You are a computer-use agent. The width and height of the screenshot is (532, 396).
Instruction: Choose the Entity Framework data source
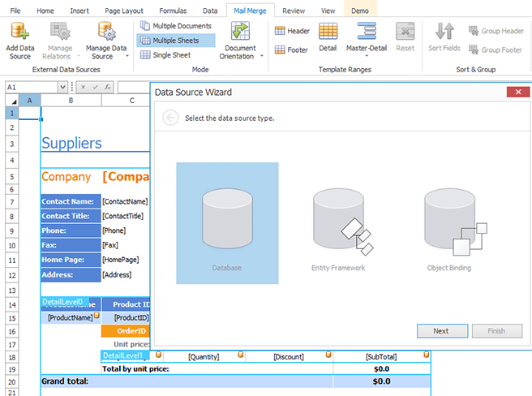coord(338,223)
